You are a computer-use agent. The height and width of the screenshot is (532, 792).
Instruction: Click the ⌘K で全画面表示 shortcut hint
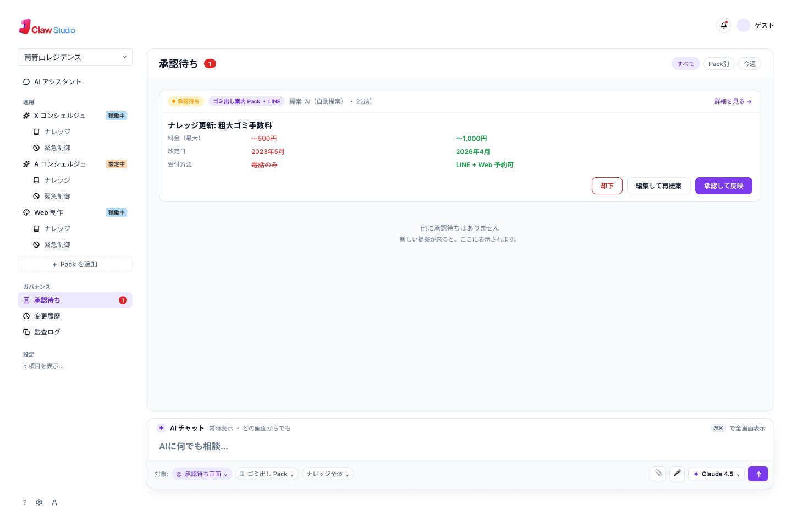(x=738, y=428)
